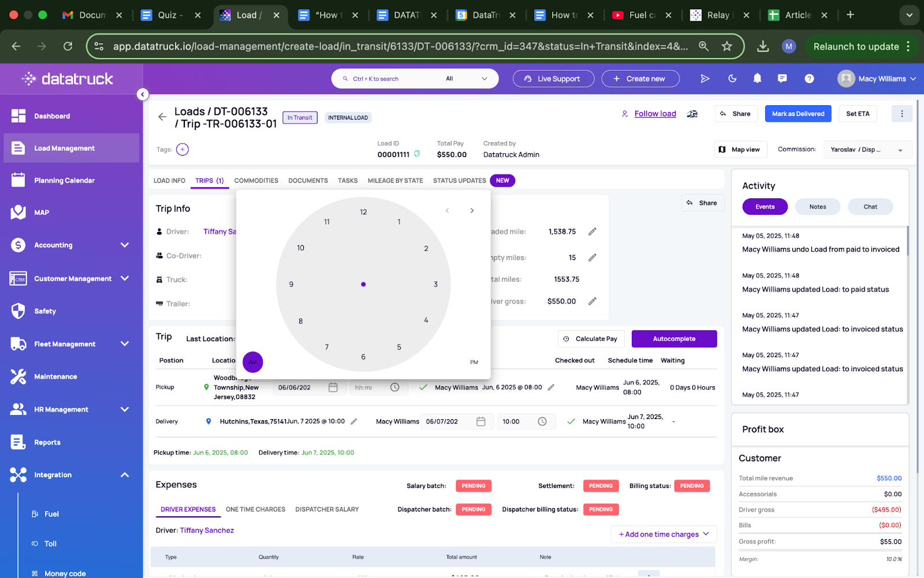Expand Fleet Management sidebar menu
Screen dimensions: 924x578
[x=125, y=343]
